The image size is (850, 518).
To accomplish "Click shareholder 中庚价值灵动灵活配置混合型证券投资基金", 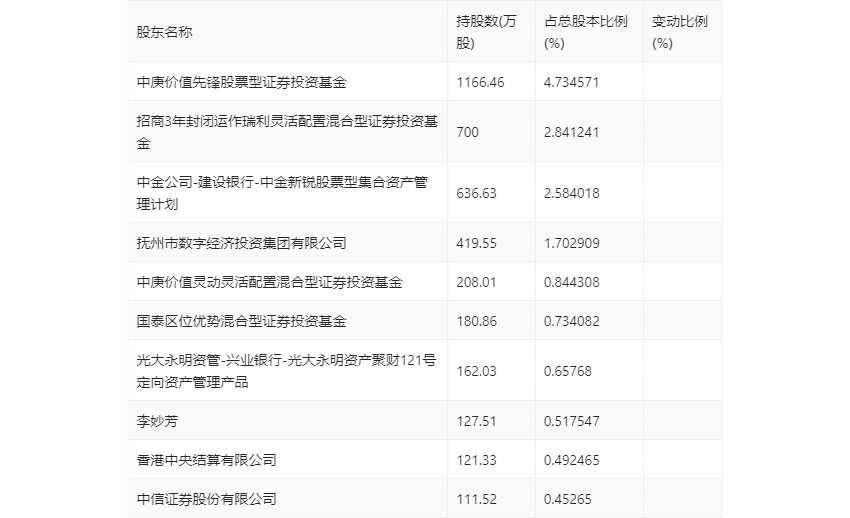I will click(269, 282).
